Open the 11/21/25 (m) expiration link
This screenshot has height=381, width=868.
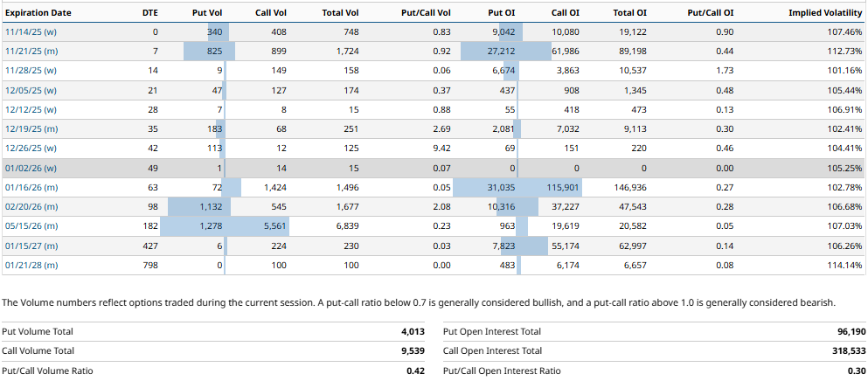pos(31,52)
